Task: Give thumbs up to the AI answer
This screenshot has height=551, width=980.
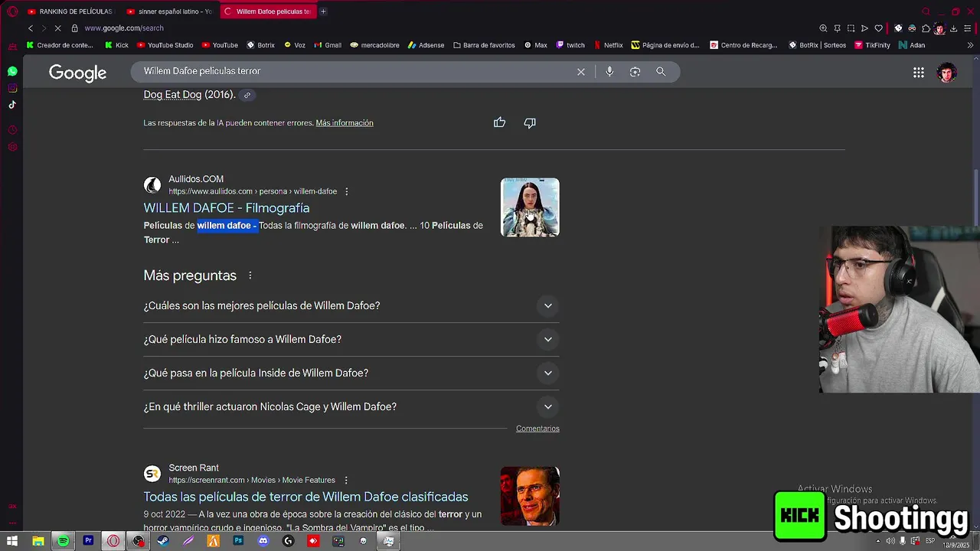Action: [x=499, y=122]
